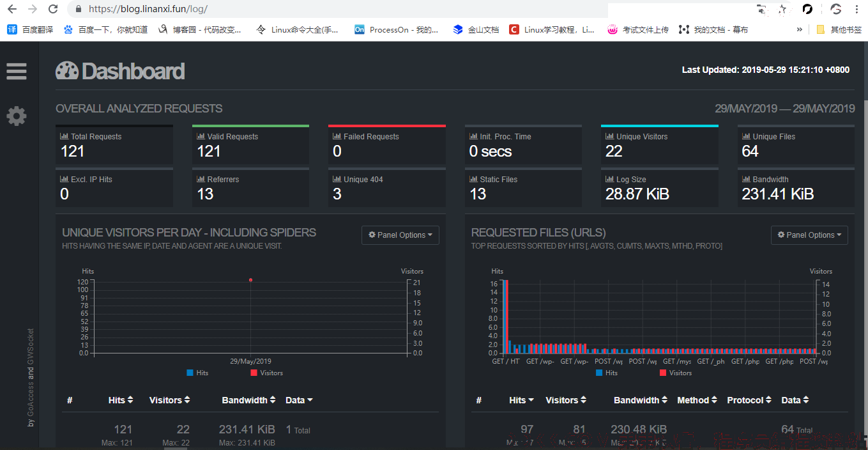Image resolution: width=868 pixels, height=450 pixels.
Task: Open the ProcessOn bookmark
Action: [x=397, y=29]
